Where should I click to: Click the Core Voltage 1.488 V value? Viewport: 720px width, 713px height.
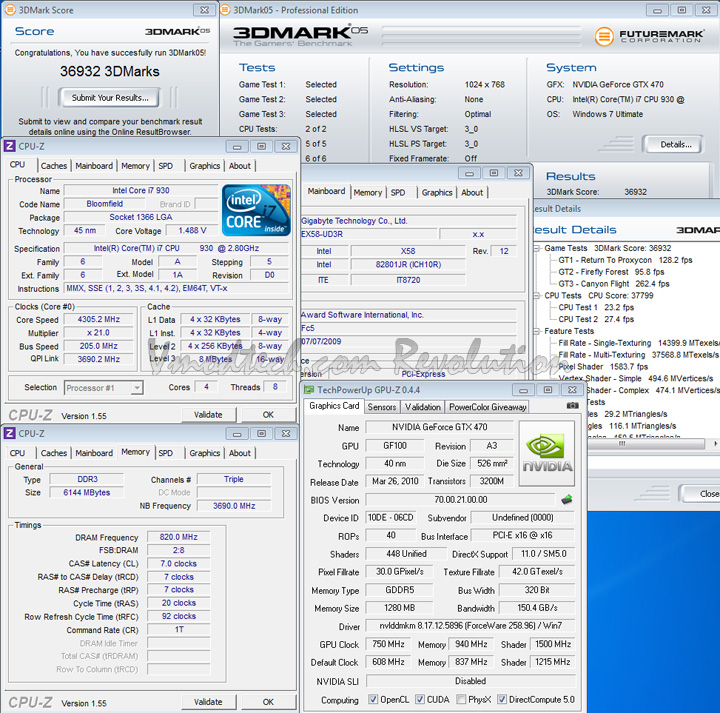point(192,230)
